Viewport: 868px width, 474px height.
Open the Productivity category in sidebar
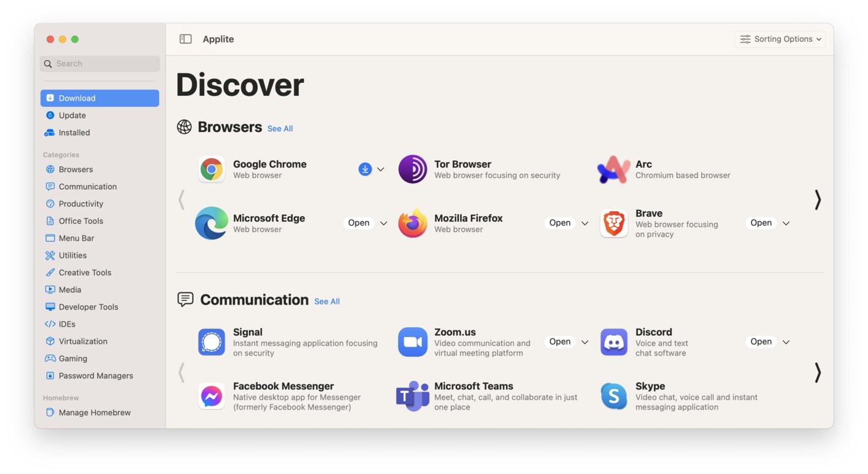[100, 204]
